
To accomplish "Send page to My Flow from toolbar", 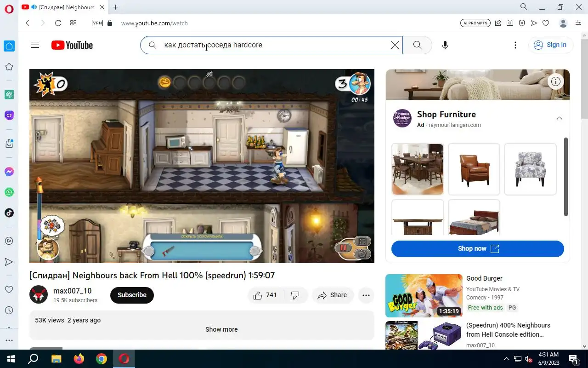I will (x=534, y=23).
